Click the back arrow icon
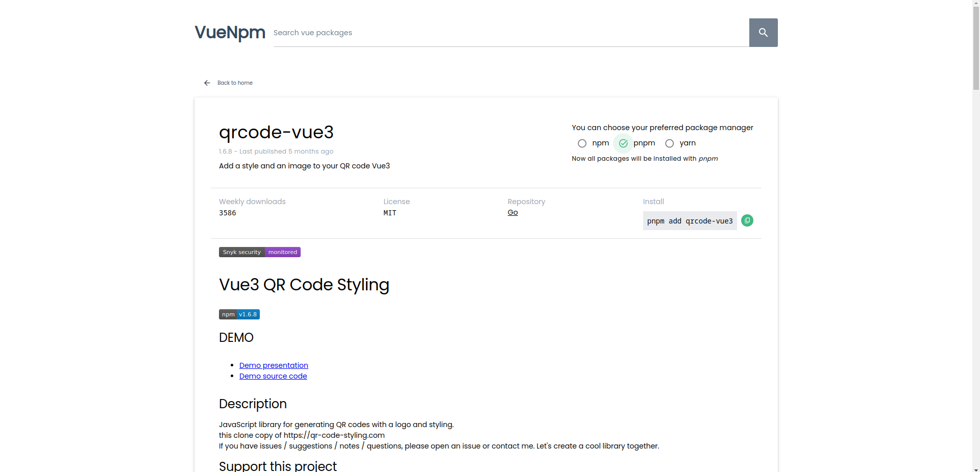Viewport: 980px width, 472px height. 207,83
